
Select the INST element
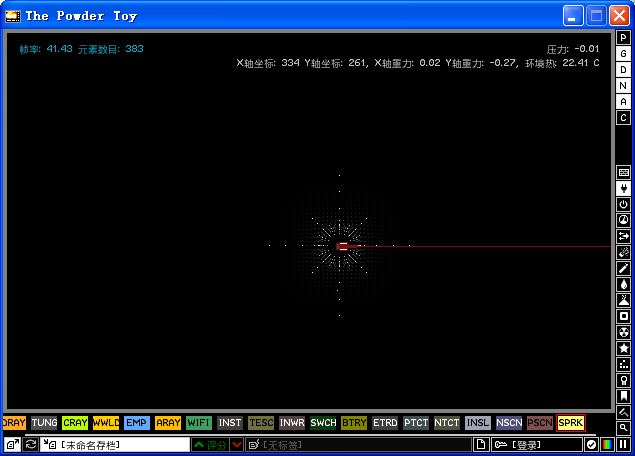[x=230, y=423]
